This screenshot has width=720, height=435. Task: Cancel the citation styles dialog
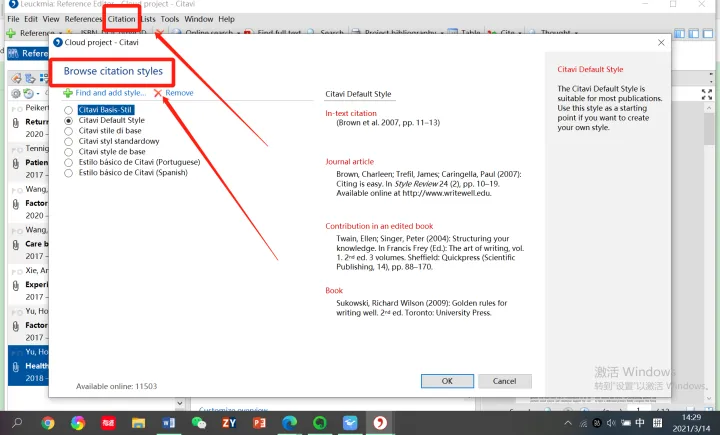[505, 381]
